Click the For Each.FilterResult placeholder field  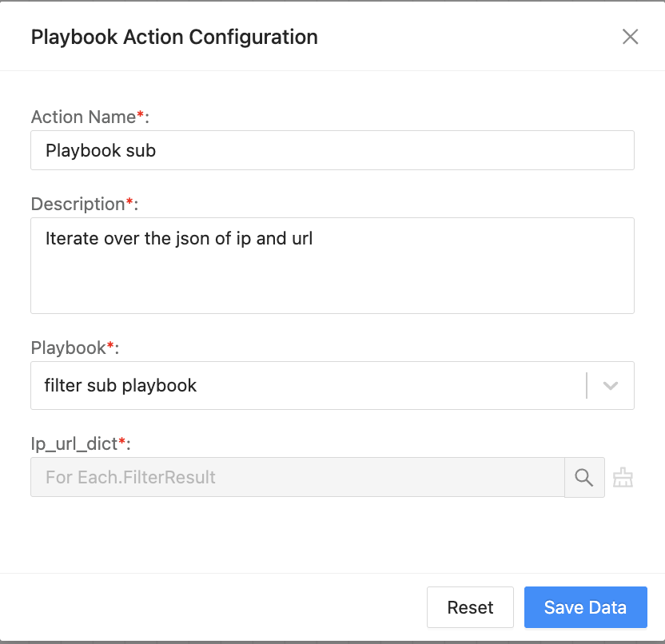pyautogui.click(x=296, y=477)
